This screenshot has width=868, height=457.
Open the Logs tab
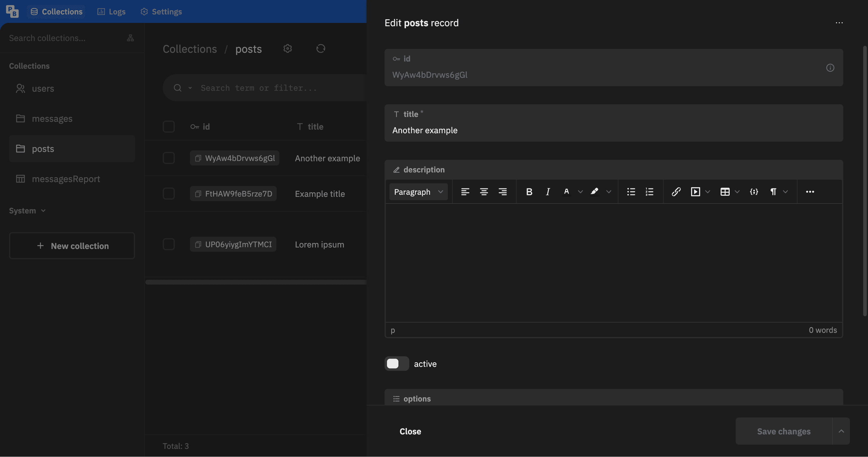(111, 11)
